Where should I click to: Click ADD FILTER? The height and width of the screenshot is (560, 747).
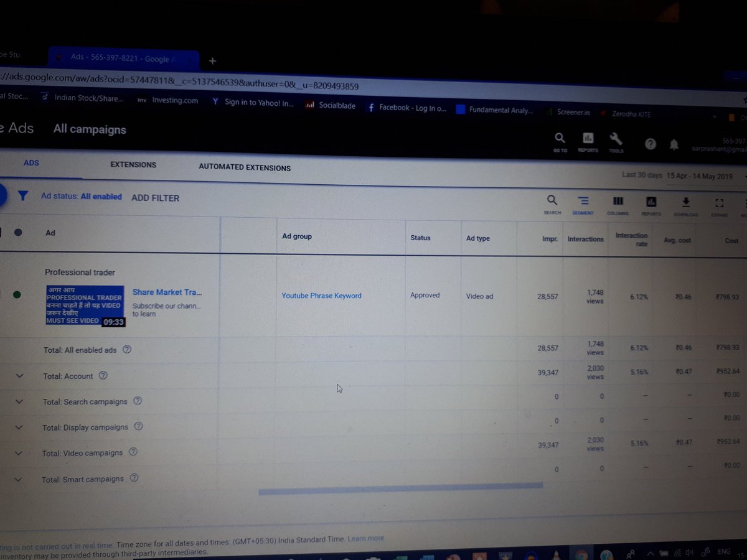tap(156, 198)
